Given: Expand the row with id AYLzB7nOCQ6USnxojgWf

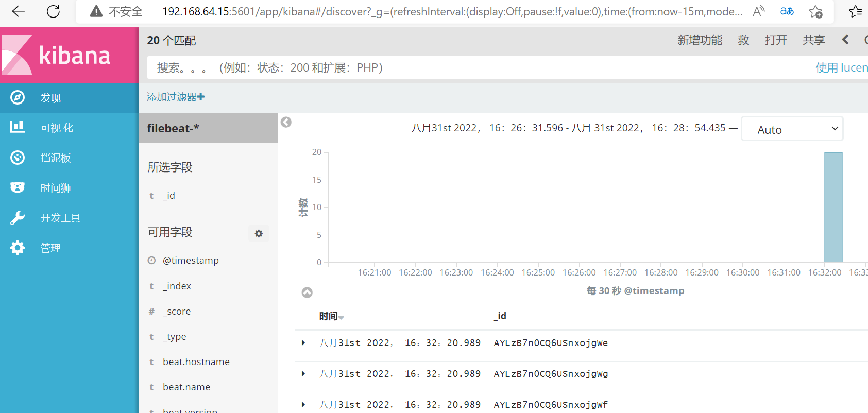Looking at the screenshot, I should click(303, 405).
